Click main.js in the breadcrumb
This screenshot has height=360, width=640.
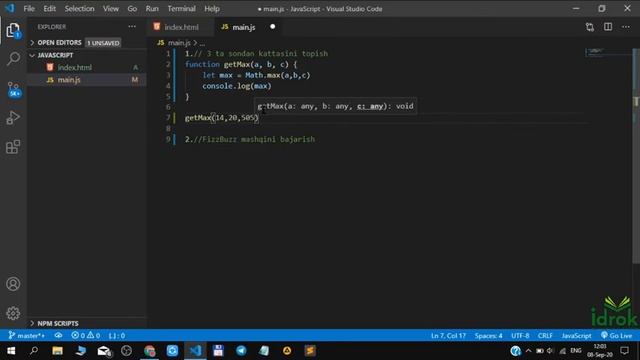tap(179, 42)
